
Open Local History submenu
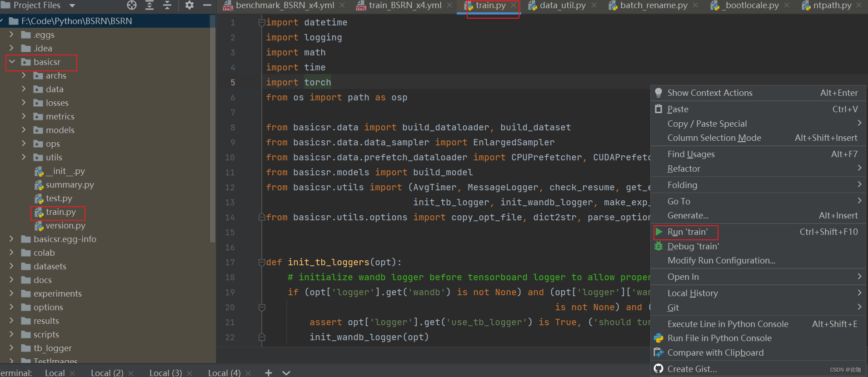click(758, 293)
